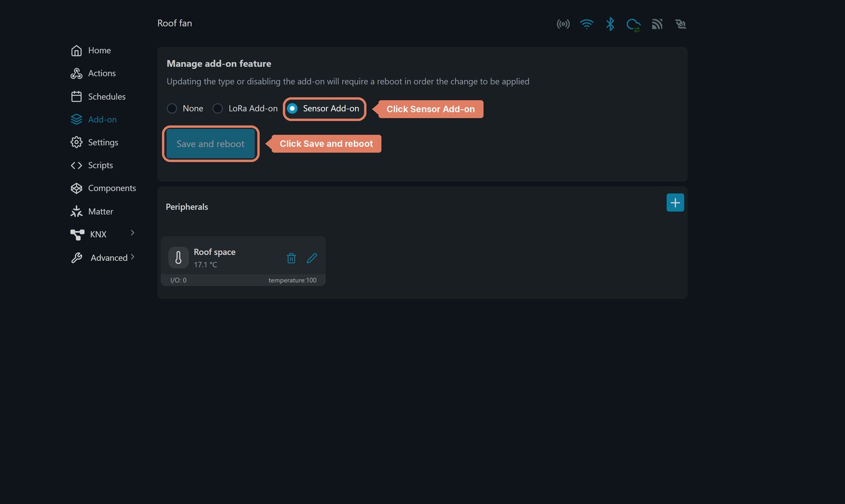Expand the KNX submenu chevron
This screenshot has height=504, width=845.
point(133,233)
